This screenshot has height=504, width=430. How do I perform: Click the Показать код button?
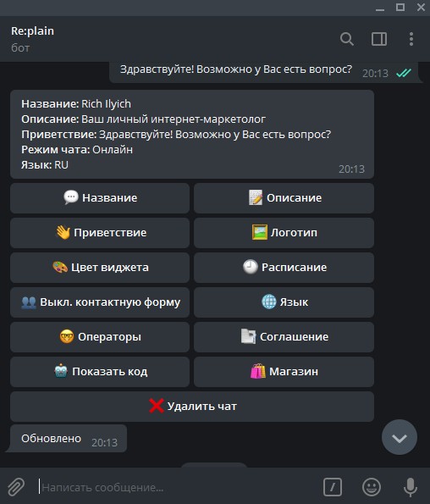point(100,372)
